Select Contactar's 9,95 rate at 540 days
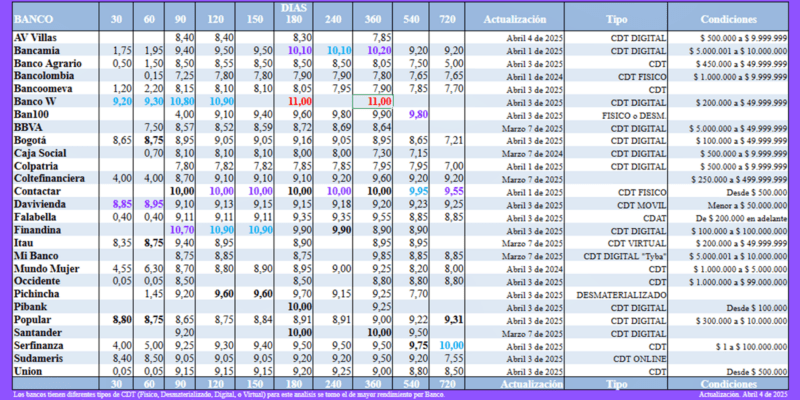Viewport: 800px width, 400px height. pos(417,191)
